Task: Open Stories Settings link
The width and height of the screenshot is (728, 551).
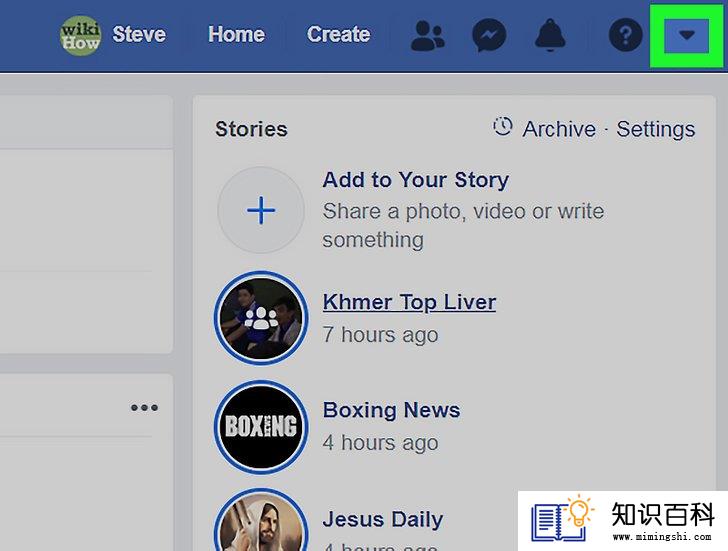Action: [x=656, y=129]
